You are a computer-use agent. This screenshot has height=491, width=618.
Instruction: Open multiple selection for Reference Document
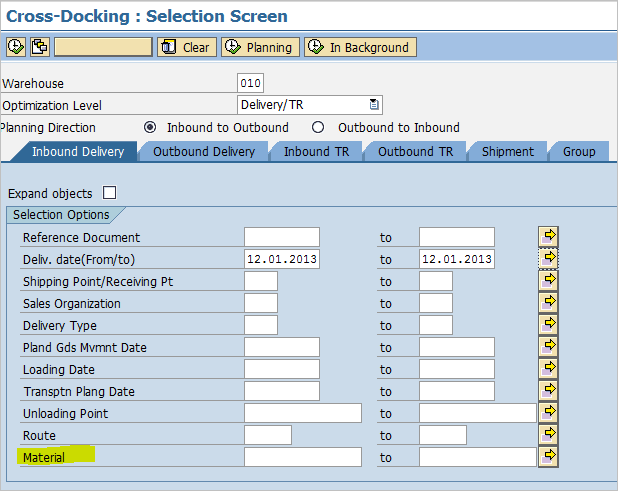point(548,236)
